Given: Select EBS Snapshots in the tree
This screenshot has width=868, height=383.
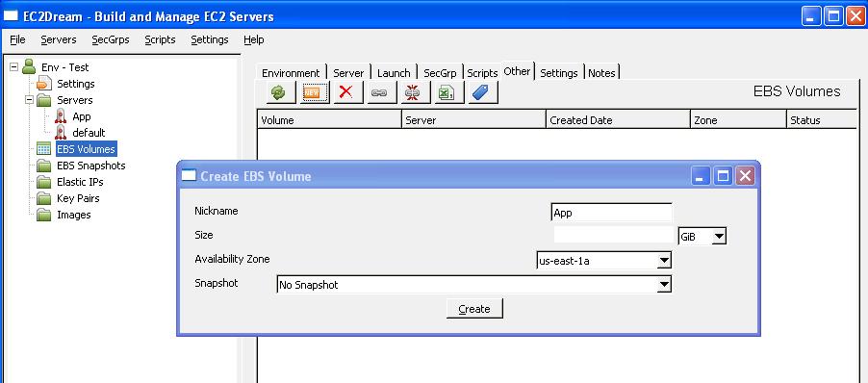Looking at the screenshot, I should (x=90, y=166).
